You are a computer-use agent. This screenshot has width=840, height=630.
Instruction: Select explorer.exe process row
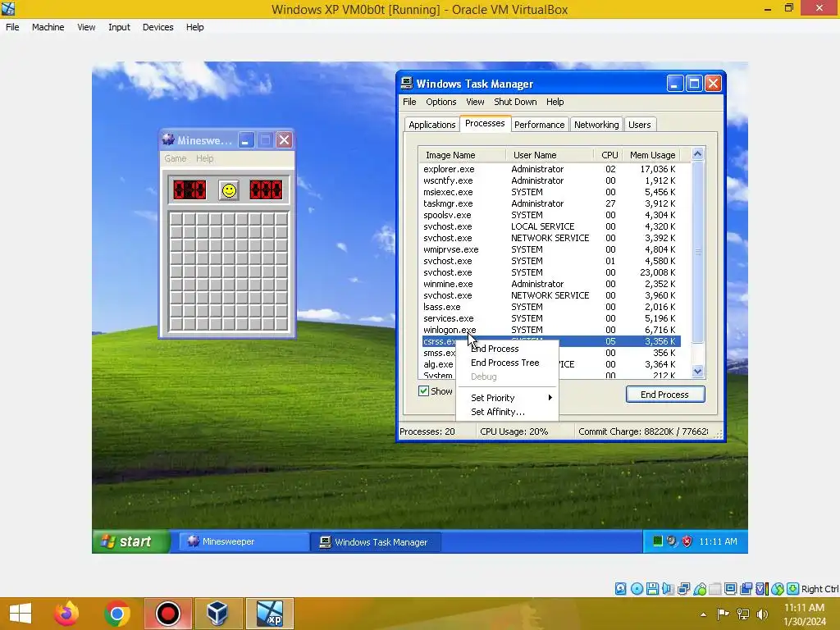click(551, 169)
